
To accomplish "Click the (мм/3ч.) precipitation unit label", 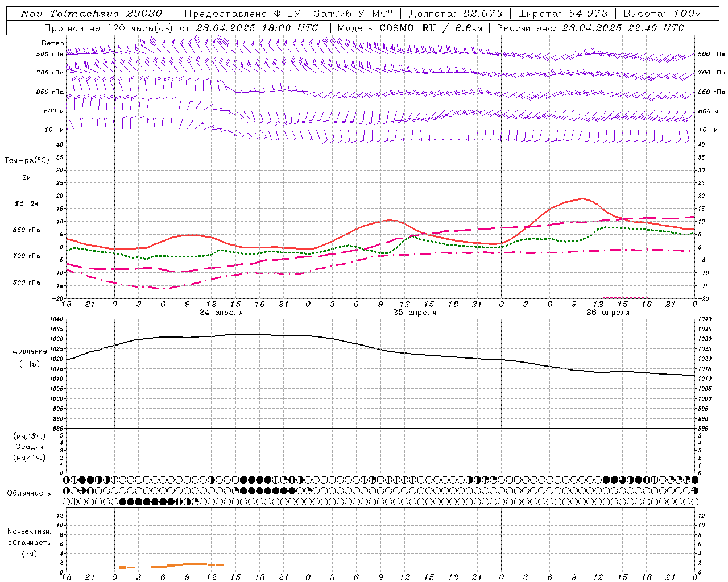I will [30, 436].
